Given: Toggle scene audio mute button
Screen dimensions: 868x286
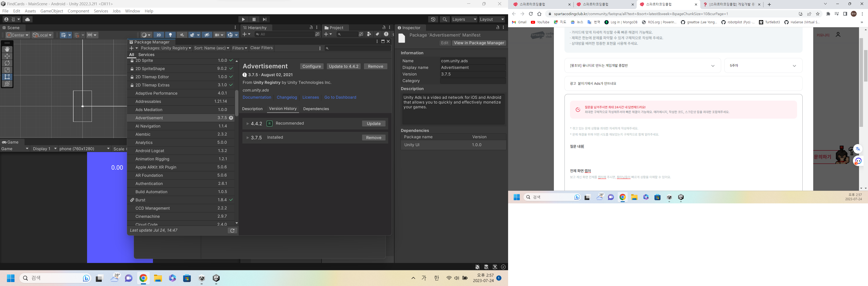Looking at the screenshot, I should (x=182, y=35).
